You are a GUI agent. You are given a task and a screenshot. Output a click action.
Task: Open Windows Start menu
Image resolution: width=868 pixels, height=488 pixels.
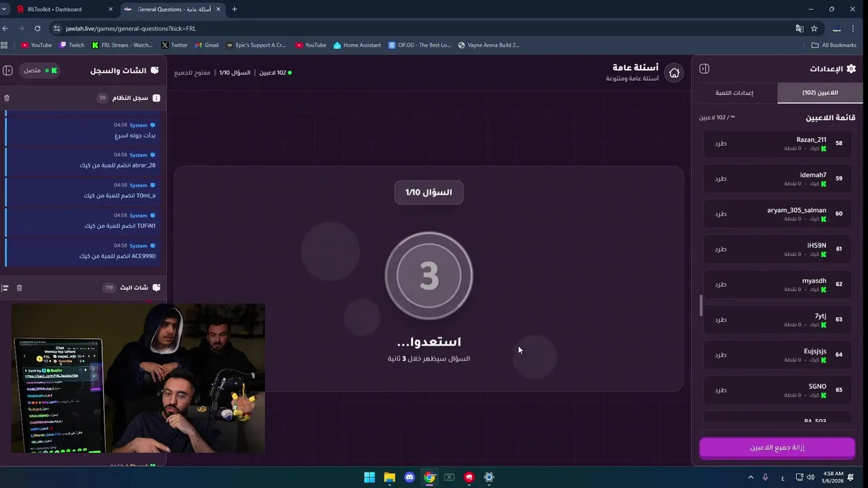coord(370,477)
